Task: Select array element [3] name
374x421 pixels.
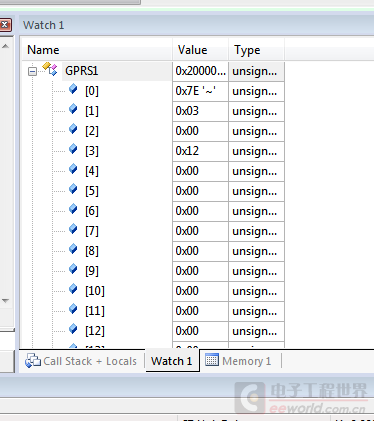Action: (92, 151)
